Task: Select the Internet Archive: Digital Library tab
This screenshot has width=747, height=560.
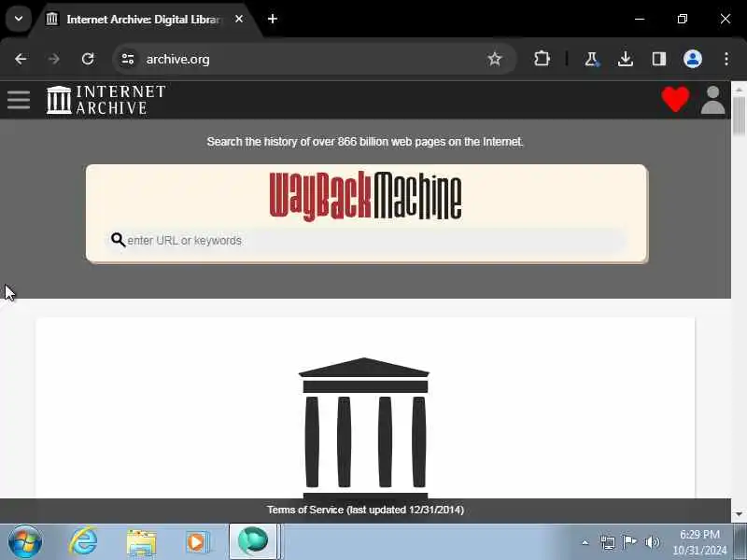Action: point(143,19)
